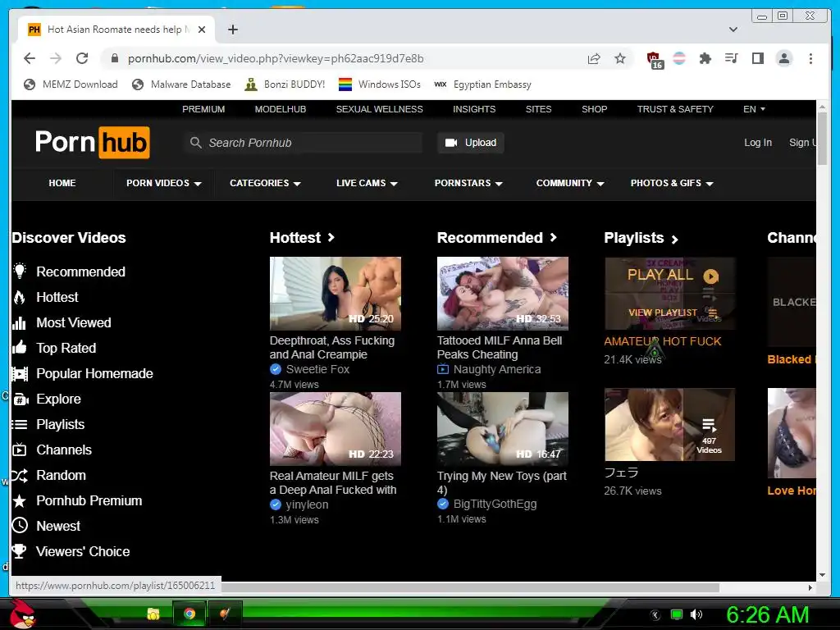
Task: Expand the PHOTOS & GIFS dropdown
Action: click(672, 183)
